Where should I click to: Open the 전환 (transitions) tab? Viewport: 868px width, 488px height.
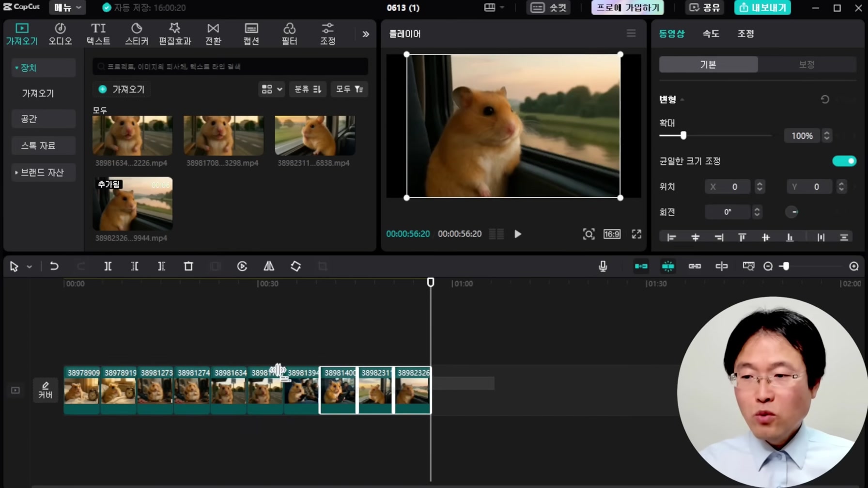coord(213,34)
